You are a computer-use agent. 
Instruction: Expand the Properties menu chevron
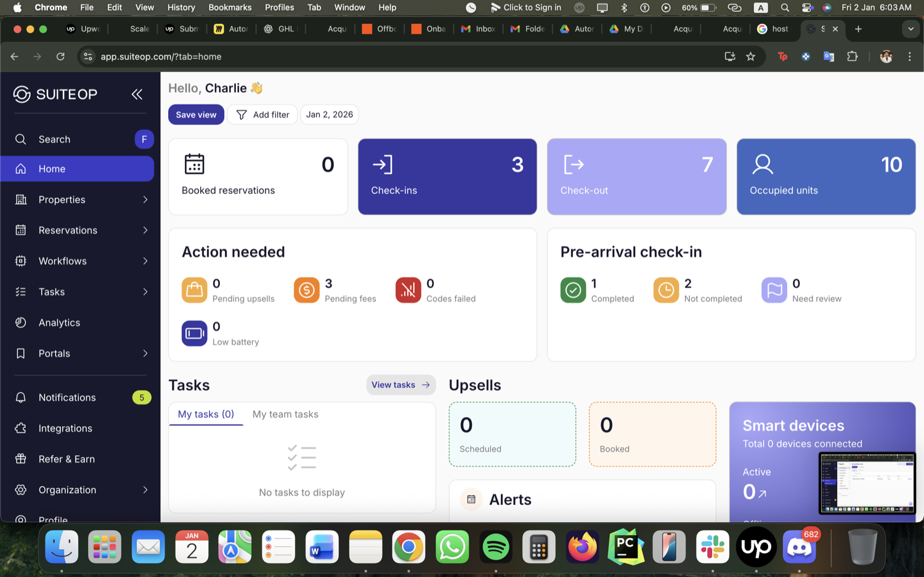pyautogui.click(x=145, y=200)
